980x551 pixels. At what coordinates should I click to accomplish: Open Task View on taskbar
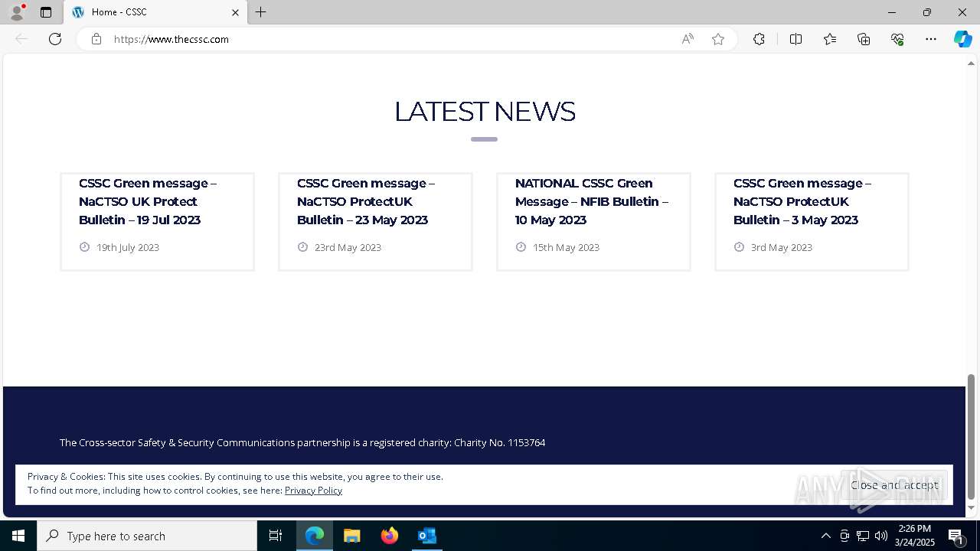coord(276,536)
